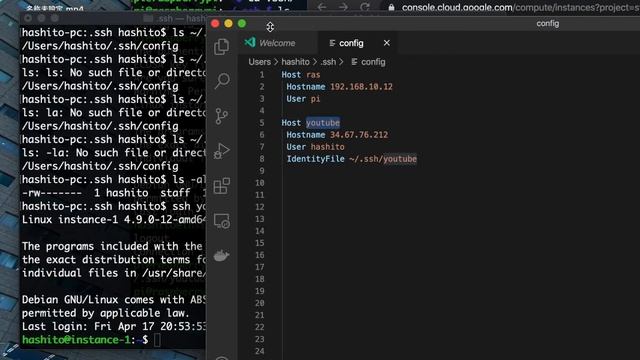Click the VS Code window yellow minimize button
The width and height of the screenshot is (640, 360).
229,24
